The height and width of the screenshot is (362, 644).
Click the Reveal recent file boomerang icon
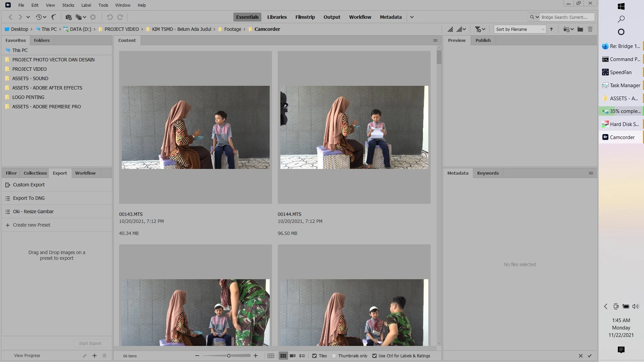pos(54,17)
